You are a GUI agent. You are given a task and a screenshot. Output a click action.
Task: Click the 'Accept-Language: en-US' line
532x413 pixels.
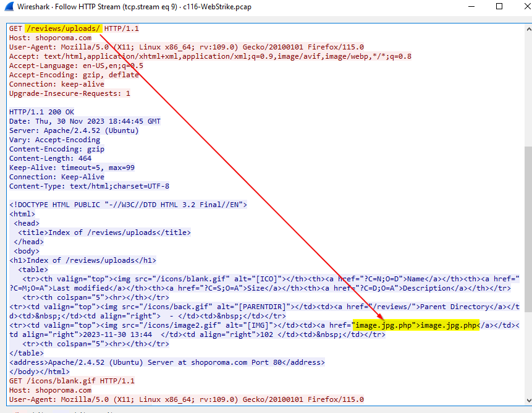pos(76,66)
